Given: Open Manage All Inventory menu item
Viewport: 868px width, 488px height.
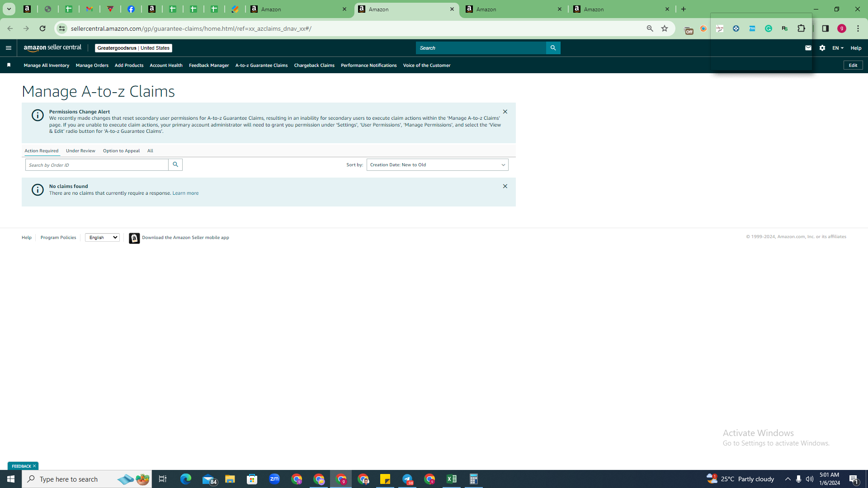Looking at the screenshot, I should pyautogui.click(x=47, y=66).
